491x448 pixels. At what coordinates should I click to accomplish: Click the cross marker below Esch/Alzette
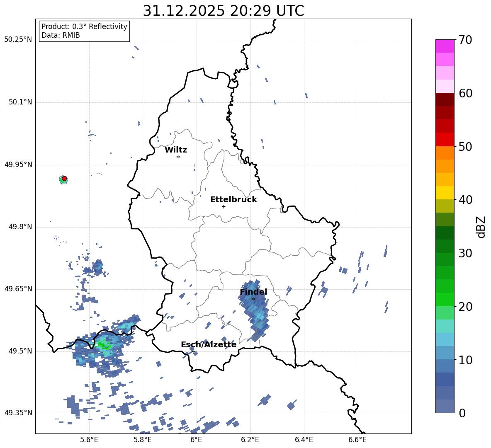point(194,351)
